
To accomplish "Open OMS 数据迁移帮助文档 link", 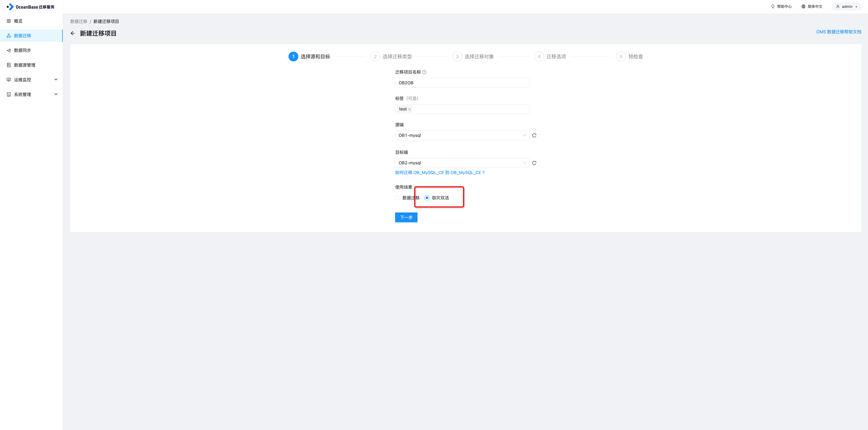I will 838,32.
